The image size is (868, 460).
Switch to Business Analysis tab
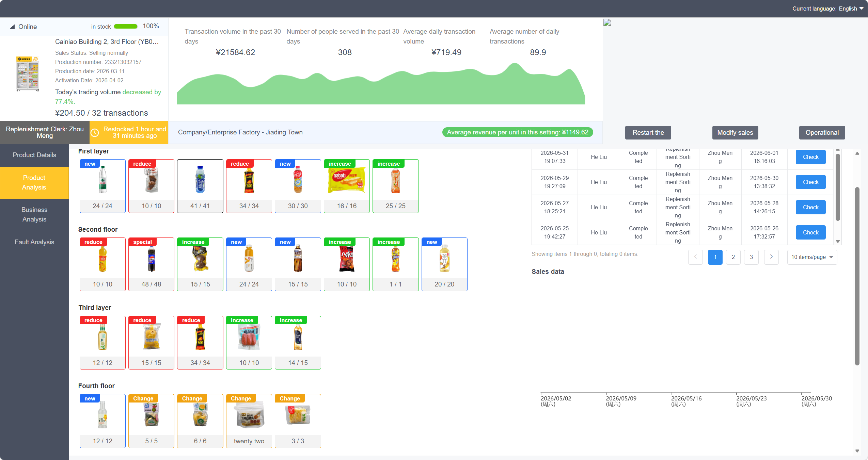click(34, 214)
